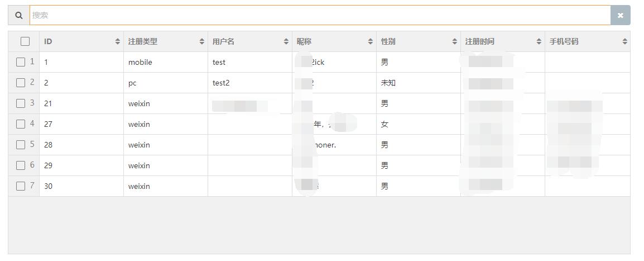The width and height of the screenshot is (644, 261).
Task: Click the 注册类型 column header label
Action: pyautogui.click(x=142, y=41)
